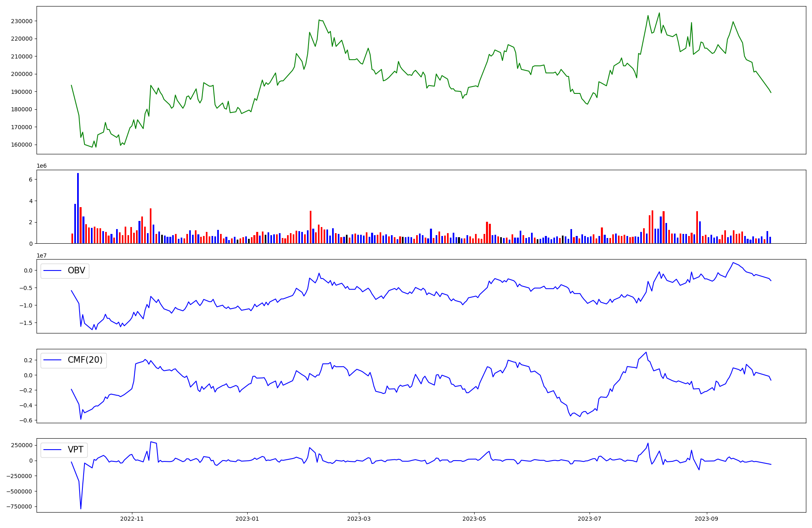Click the 230000 price axis tick label
The width and height of the screenshot is (812, 528).
coord(22,21)
